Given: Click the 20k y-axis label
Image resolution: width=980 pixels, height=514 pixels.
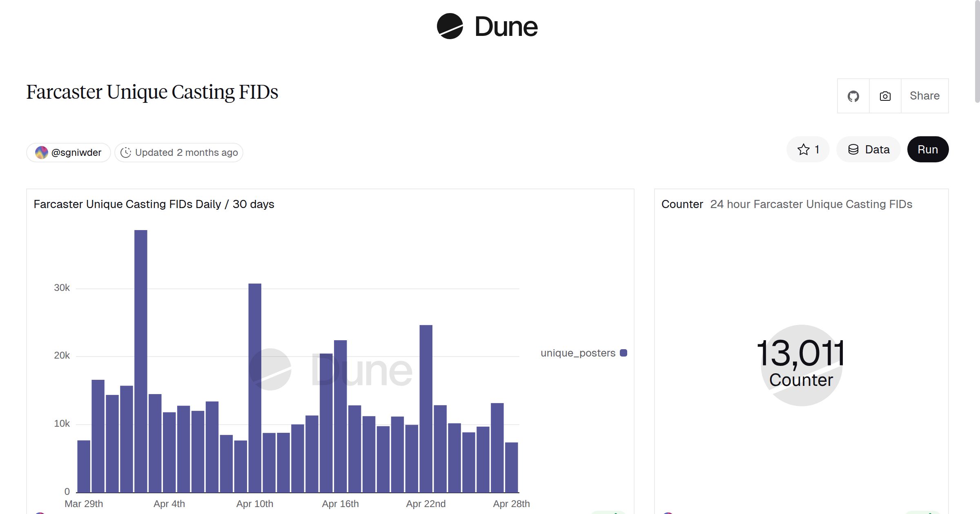Looking at the screenshot, I should pyautogui.click(x=62, y=356).
